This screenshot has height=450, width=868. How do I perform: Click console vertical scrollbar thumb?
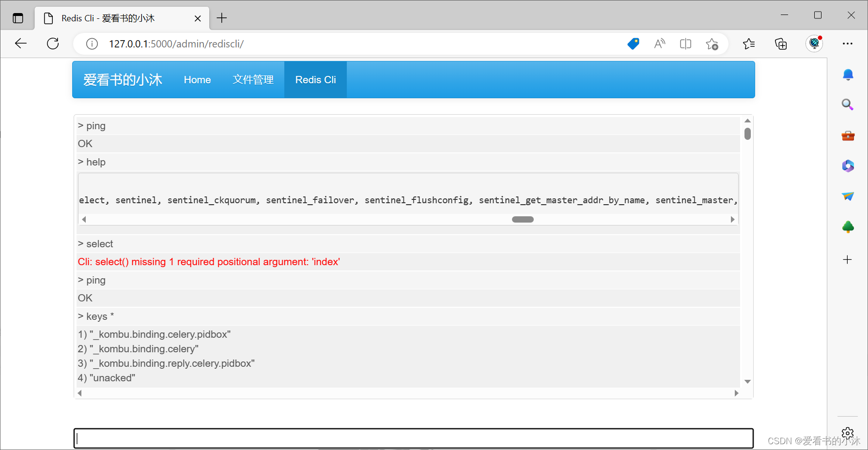click(747, 134)
